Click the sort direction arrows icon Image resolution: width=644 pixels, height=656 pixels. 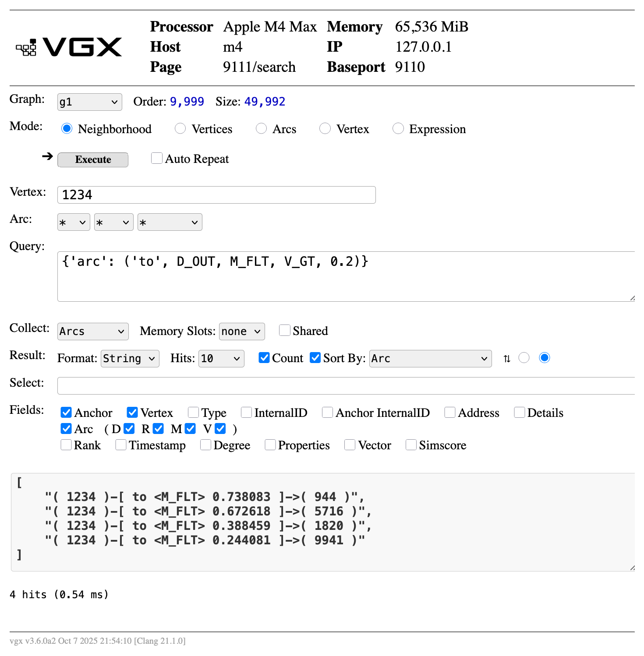507,359
